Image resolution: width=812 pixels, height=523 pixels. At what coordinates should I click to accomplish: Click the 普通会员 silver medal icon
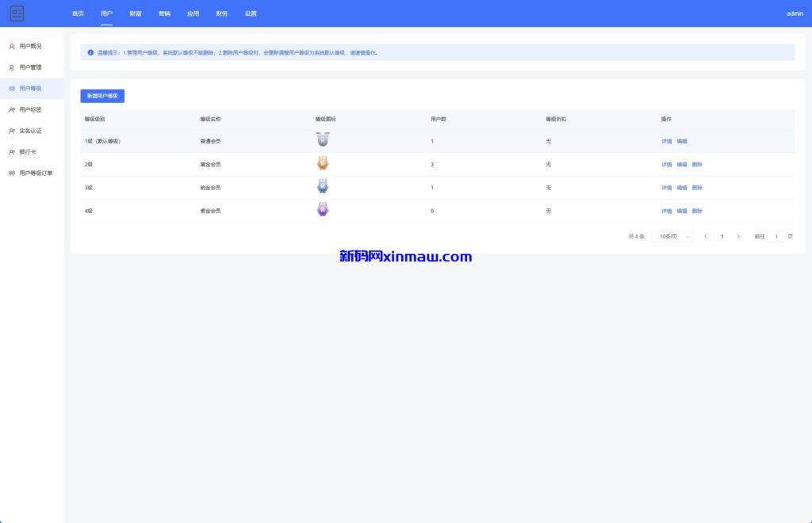pyautogui.click(x=323, y=140)
